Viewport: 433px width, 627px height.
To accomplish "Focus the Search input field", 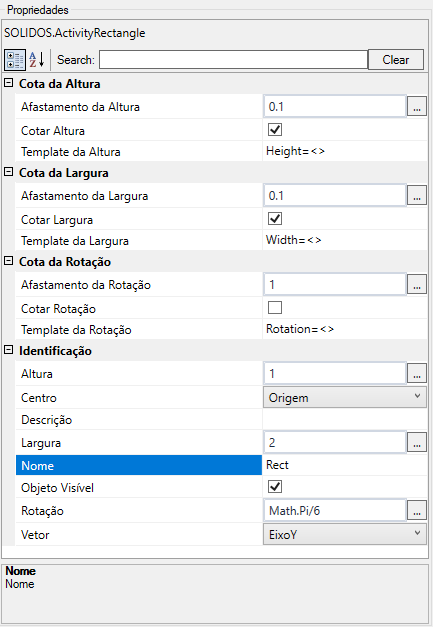I will tap(233, 60).
